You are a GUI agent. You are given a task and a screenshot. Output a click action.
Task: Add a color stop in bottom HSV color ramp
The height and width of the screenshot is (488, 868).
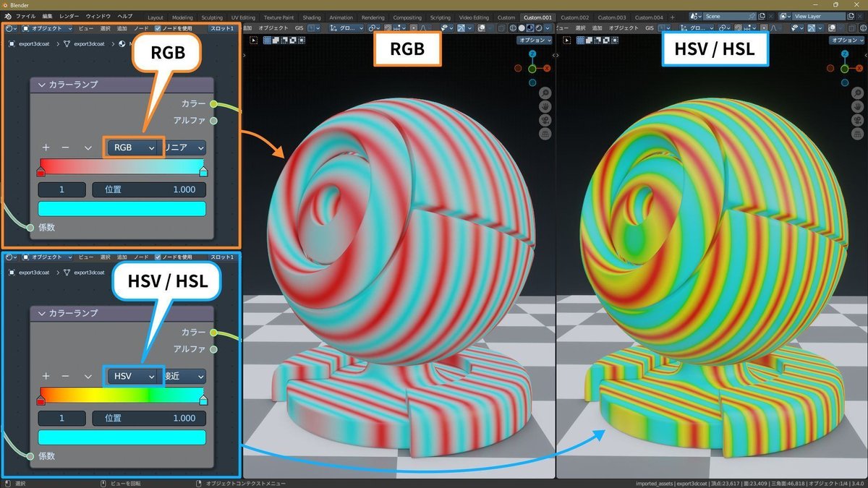point(46,377)
